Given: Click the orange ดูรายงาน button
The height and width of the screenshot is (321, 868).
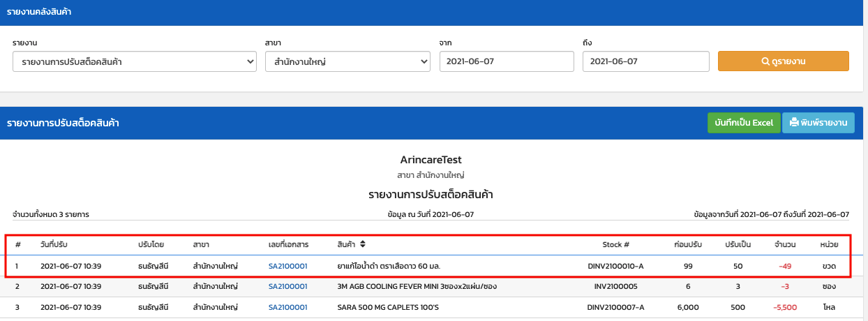Looking at the screenshot, I should tap(784, 61).
